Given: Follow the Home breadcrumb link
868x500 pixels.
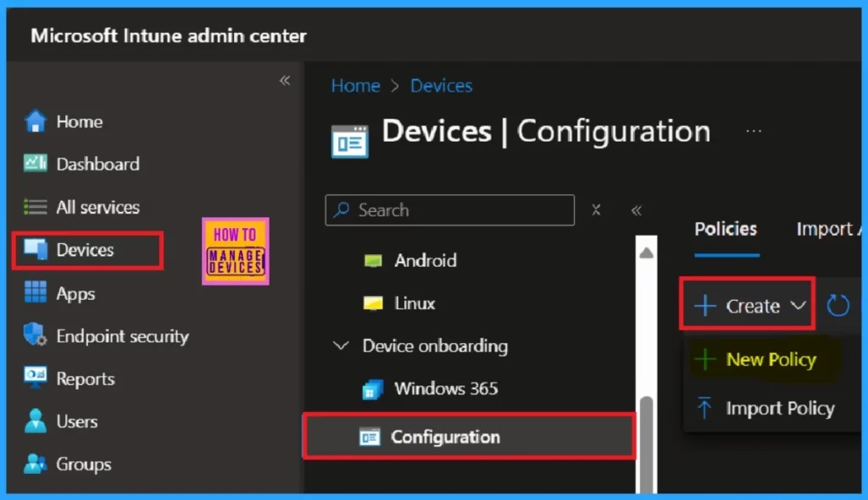Looking at the screenshot, I should [355, 86].
